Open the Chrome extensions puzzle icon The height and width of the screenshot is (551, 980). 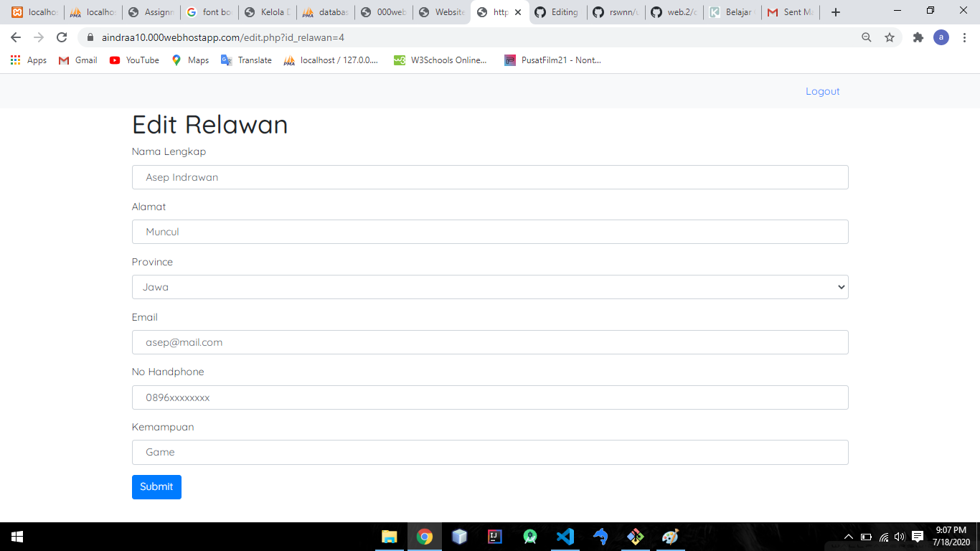click(x=918, y=37)
